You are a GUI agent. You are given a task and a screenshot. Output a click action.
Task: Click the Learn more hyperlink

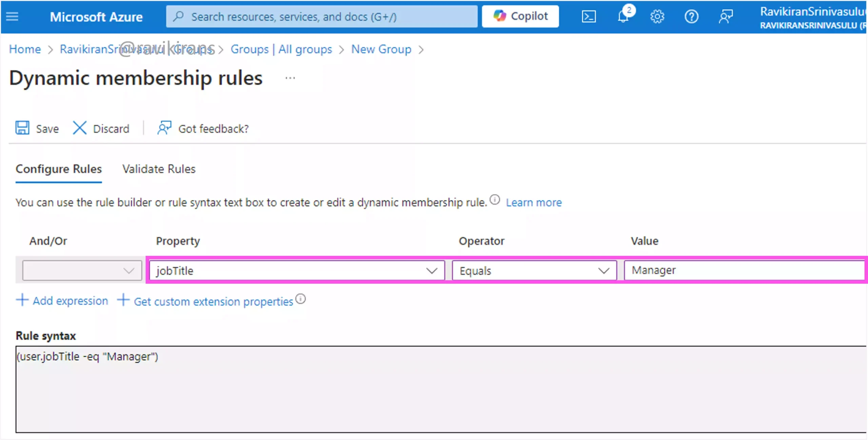pyautogui.click(x=534, y=202)
